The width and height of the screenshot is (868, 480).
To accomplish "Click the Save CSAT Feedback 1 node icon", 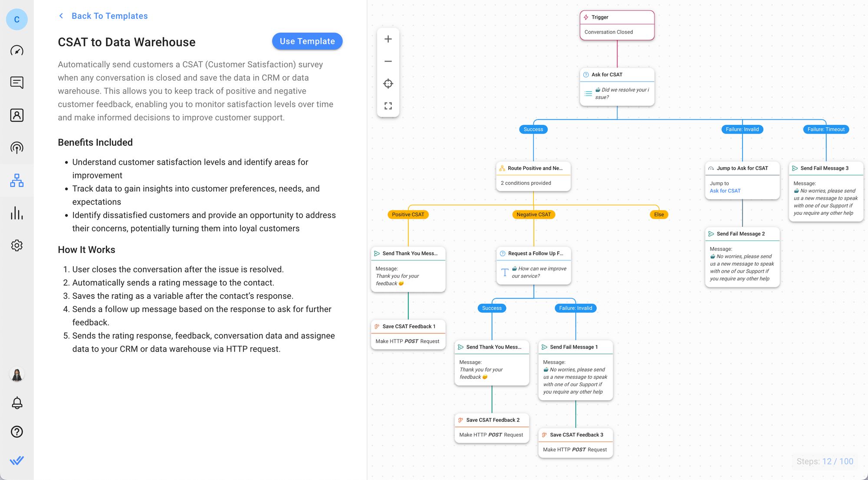I will pyautogui.click(x=378, y=326).
